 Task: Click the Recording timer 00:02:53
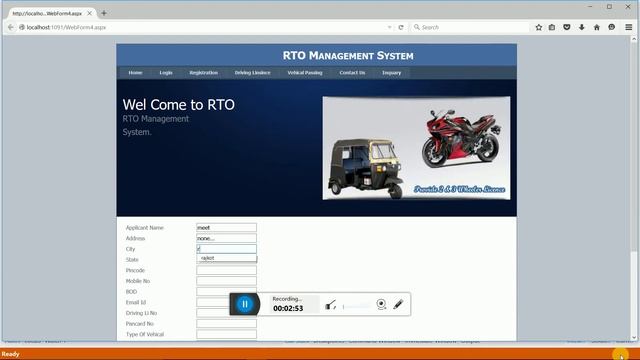click(288, 308)
